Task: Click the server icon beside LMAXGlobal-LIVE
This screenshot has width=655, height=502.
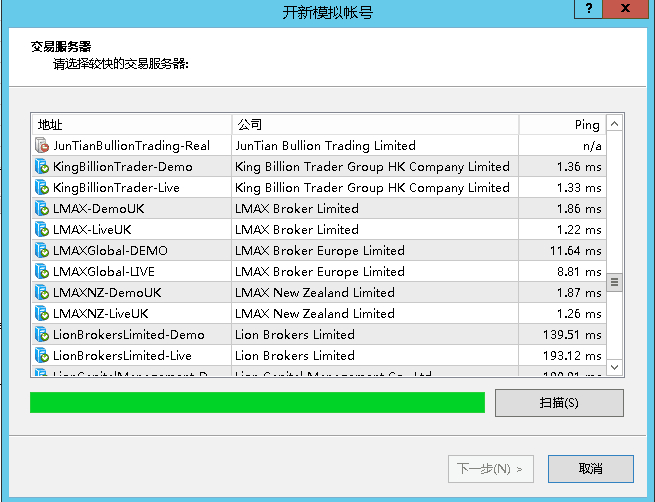Action: (x=42, y=271)
